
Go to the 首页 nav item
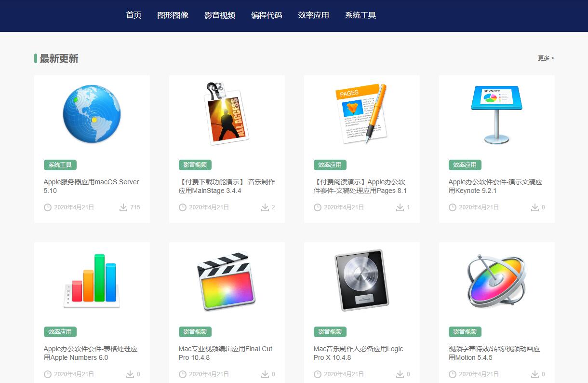[134, 15]
